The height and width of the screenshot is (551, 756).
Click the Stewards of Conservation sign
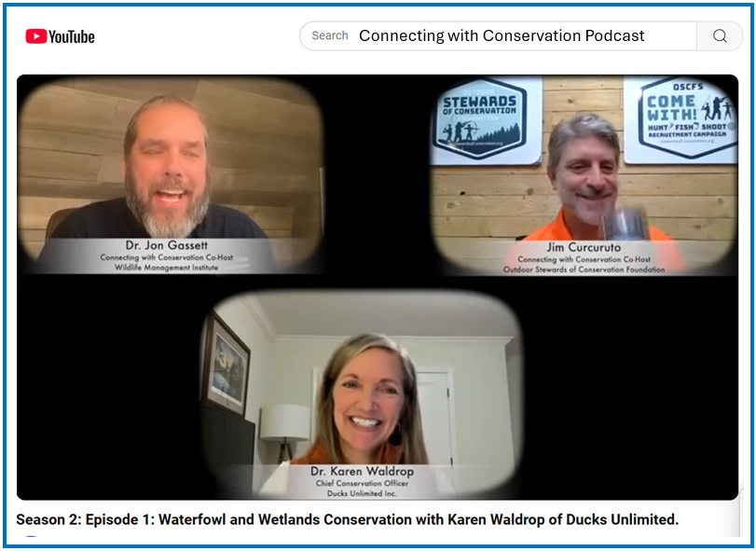point(486,120)
